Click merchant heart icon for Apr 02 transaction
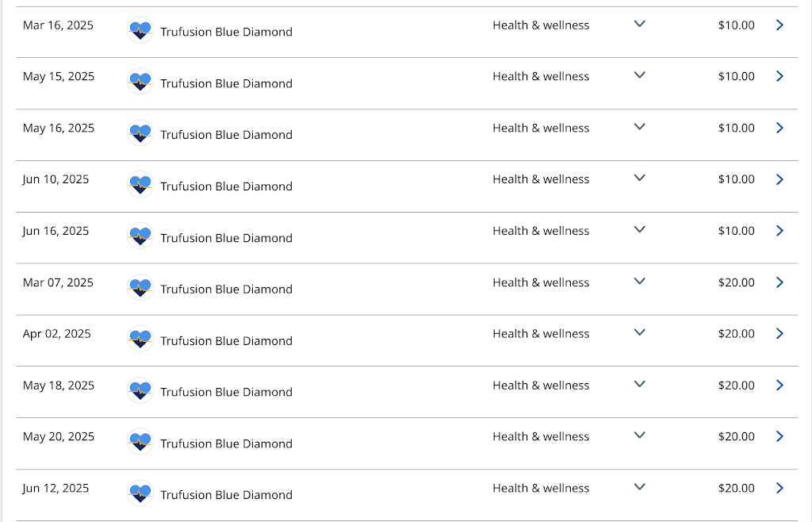This screenshot has height=522, width=812. pyautogui.click(x=140, y=340)
